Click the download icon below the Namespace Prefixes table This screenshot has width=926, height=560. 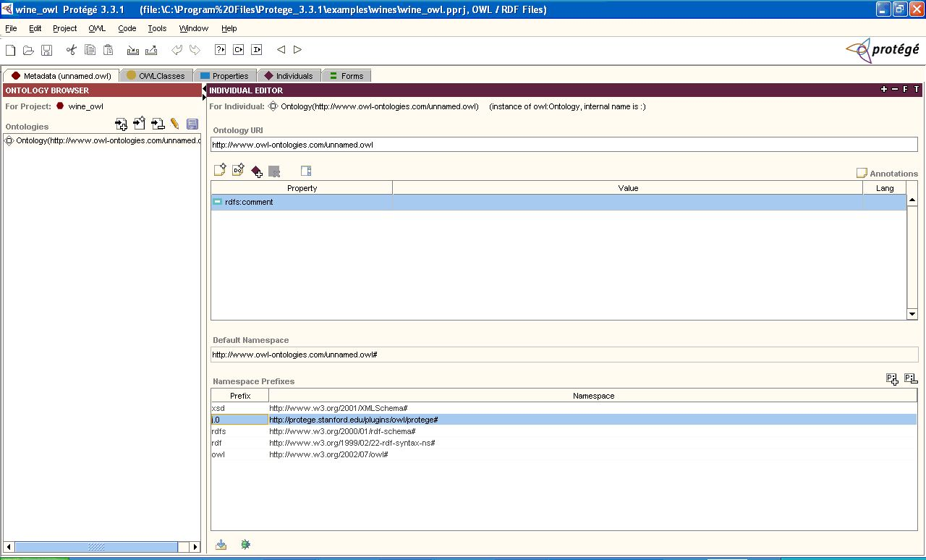point(221,544)
